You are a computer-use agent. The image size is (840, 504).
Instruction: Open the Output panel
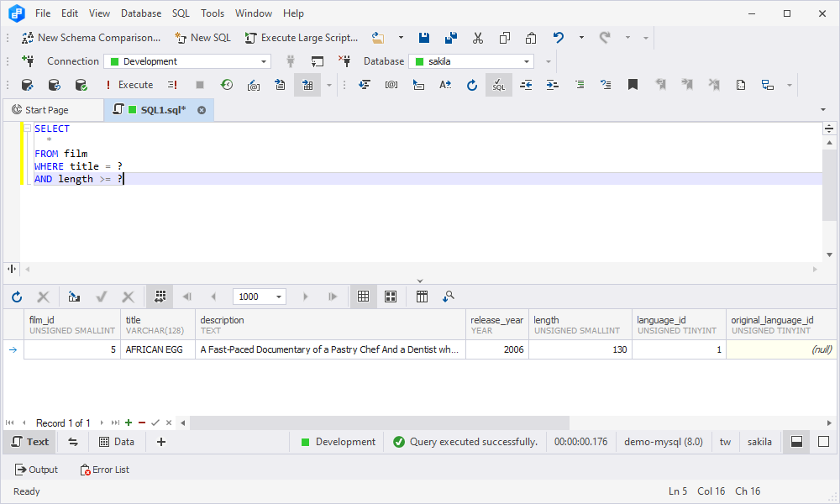[x=36, y=470]
